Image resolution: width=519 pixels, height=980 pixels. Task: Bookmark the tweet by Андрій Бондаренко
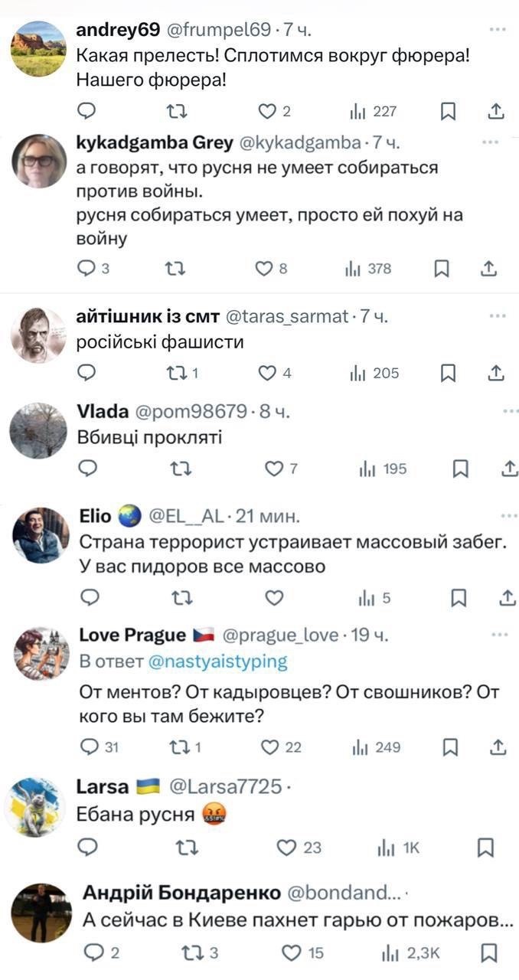[485, 952]
